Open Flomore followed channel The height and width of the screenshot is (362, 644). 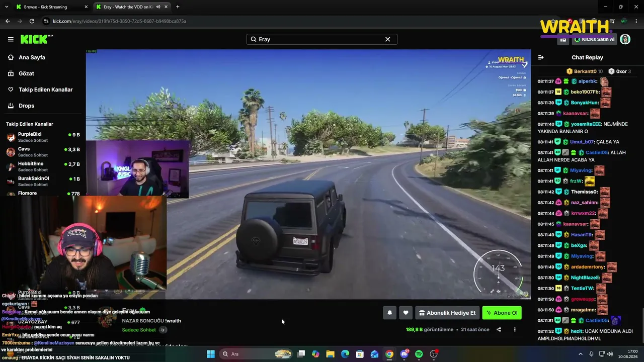pyautogui.click(x=43, y=193)
